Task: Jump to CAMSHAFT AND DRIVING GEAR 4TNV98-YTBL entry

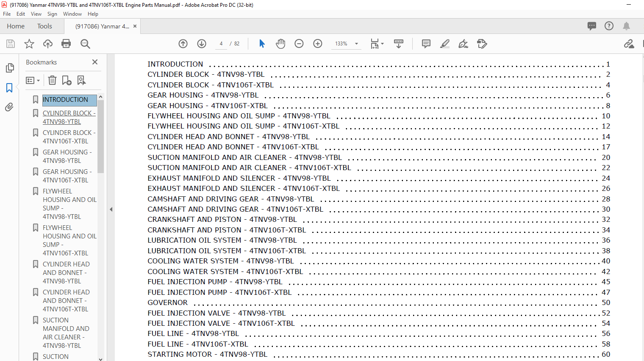Action: pos(231,199)
